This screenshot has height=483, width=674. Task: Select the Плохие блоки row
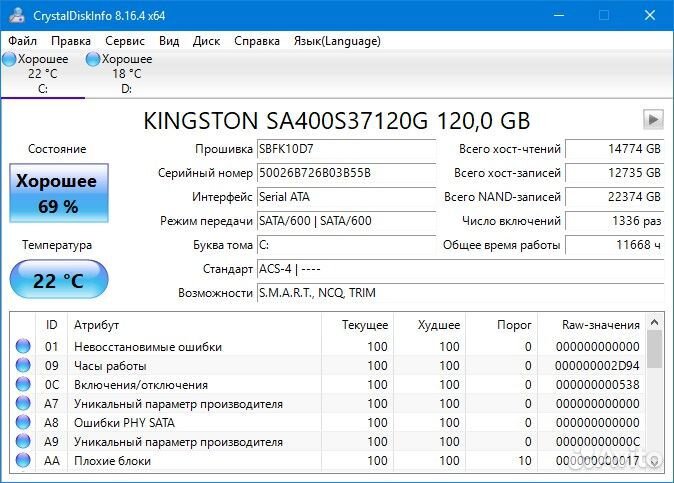(328, 460)
